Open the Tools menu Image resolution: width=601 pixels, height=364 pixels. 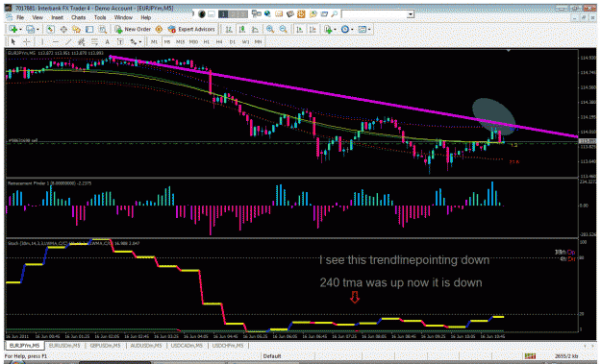pos(100,17)
